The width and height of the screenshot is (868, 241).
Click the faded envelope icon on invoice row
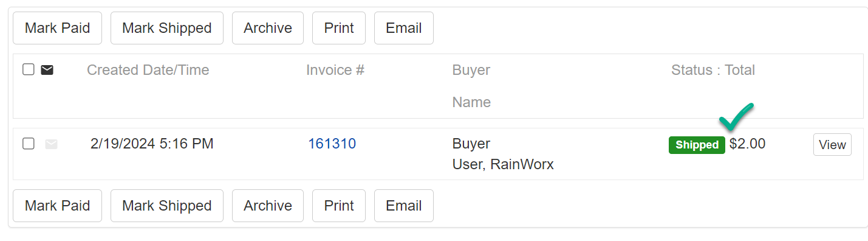52,144
